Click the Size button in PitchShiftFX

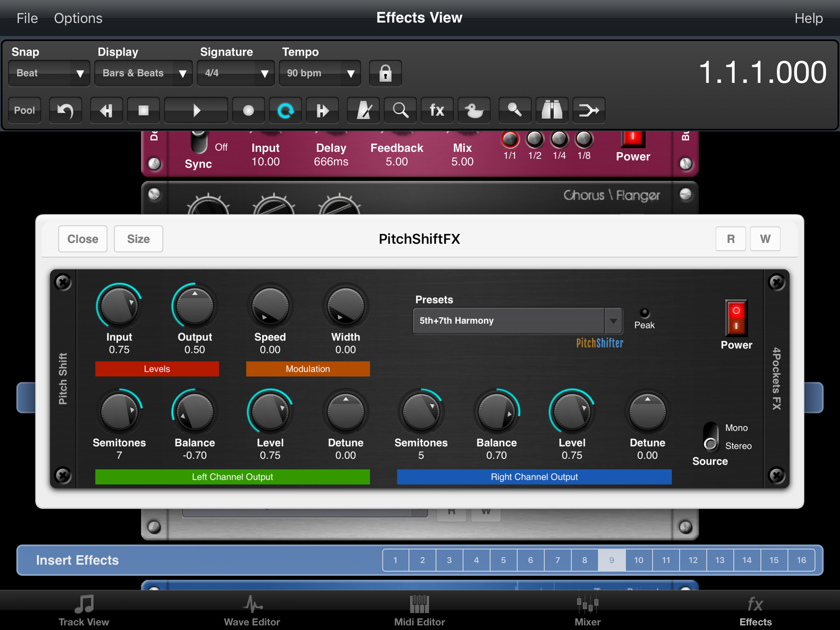138,239
